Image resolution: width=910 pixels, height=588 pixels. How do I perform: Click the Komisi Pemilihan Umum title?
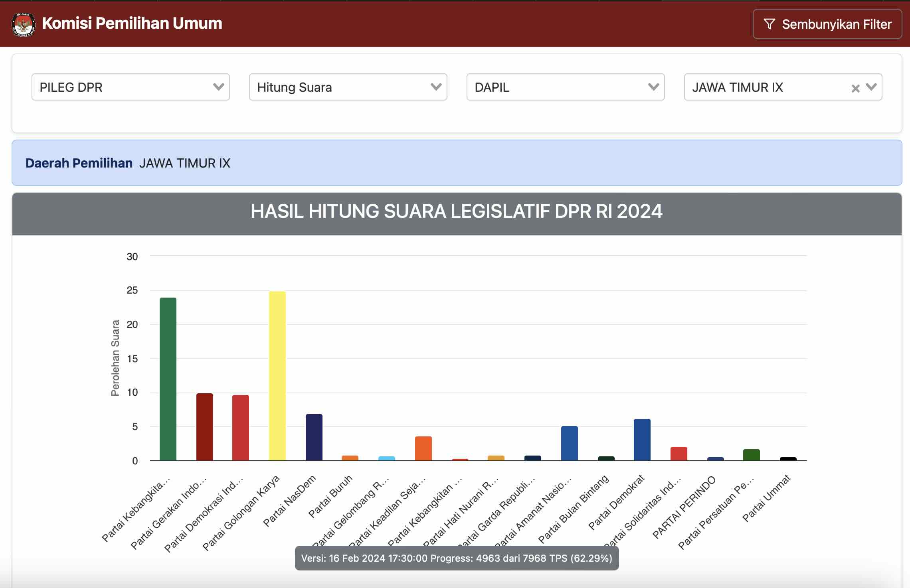tap(132, 23)
